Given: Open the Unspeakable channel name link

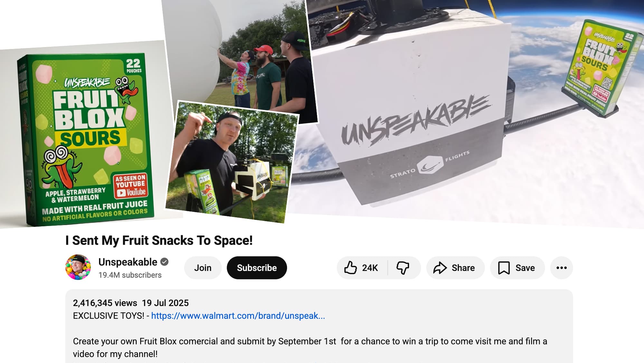Looking at the screenshot, I should [128, 262].
